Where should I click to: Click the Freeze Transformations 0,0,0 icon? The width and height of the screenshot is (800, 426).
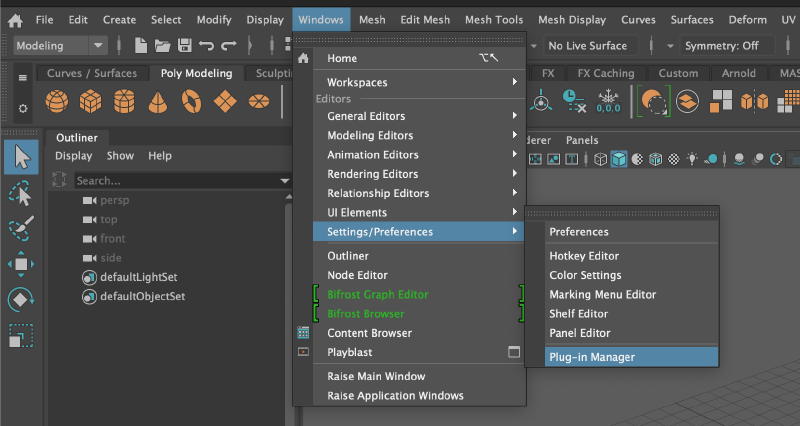[608, 101]
